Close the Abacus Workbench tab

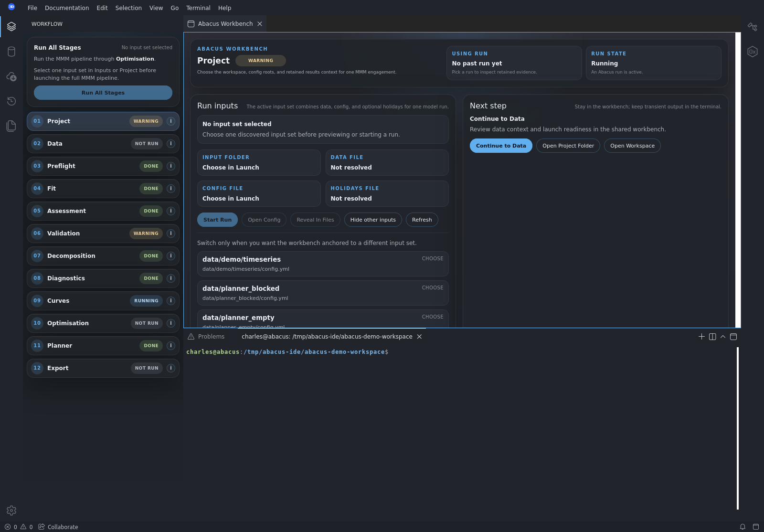coord(260,24)
